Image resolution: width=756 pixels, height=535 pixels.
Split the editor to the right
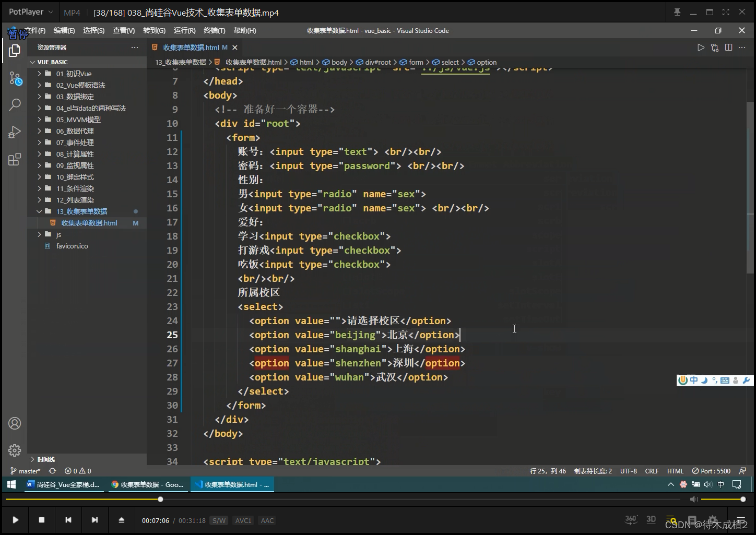point(728,47)
